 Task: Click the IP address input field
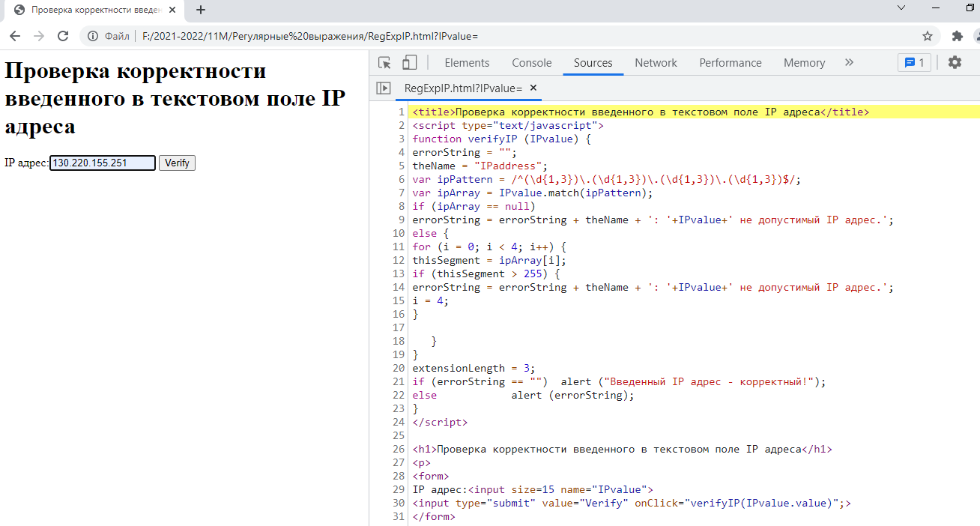pyautogui.click(x=103, y=163)
